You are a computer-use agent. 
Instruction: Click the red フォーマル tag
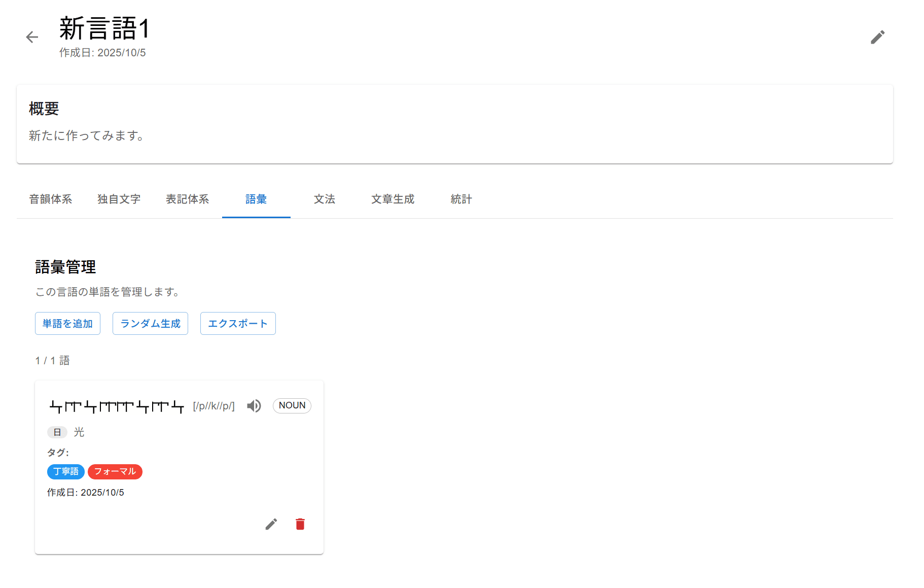(x=115, y=472)
